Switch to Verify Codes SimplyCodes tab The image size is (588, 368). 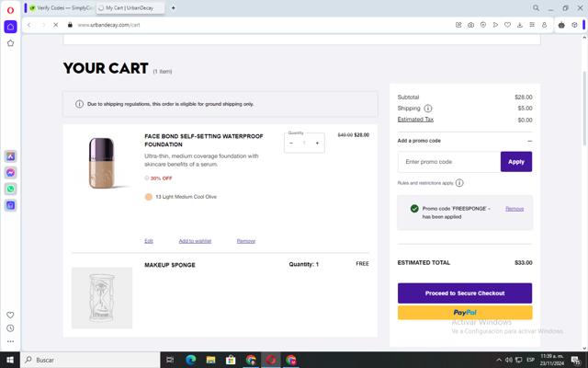click(61, 8)
